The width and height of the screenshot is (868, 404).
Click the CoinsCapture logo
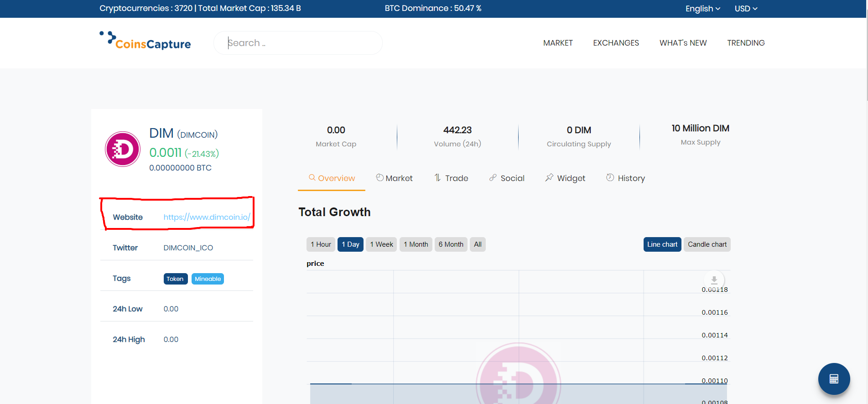(x=145, y=41)
